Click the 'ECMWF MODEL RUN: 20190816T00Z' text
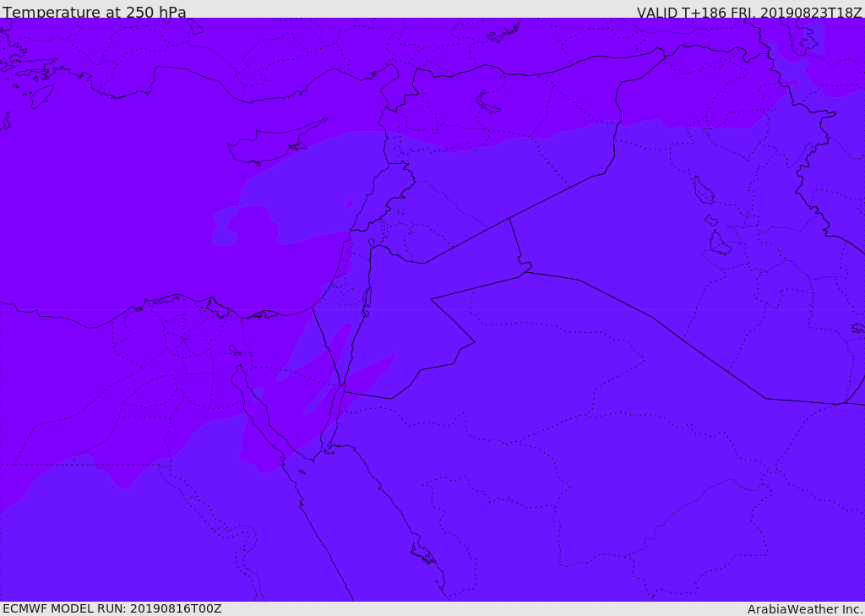Image resolution: width=865 pixels, height=616 pixels. 112,609
